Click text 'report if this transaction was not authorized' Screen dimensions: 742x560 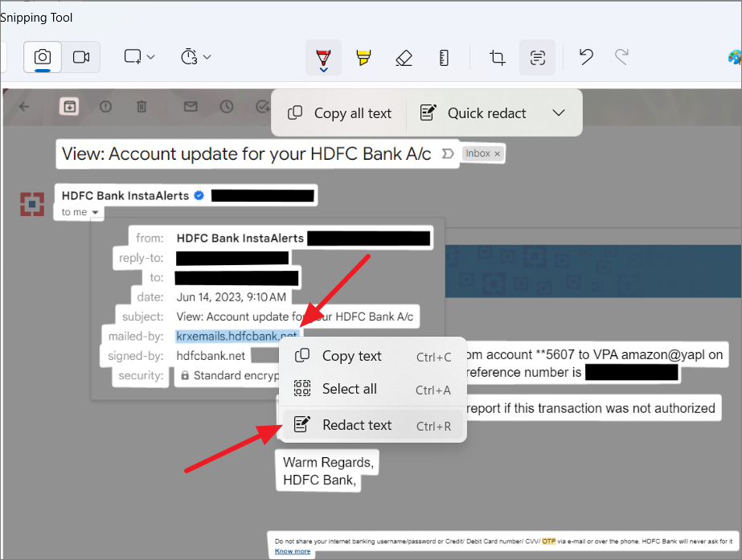click(591, 408)
